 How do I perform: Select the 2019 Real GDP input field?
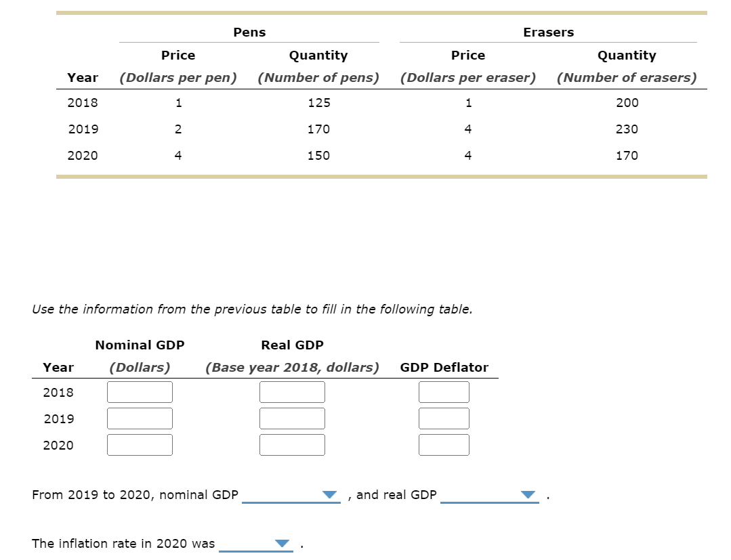292,418
